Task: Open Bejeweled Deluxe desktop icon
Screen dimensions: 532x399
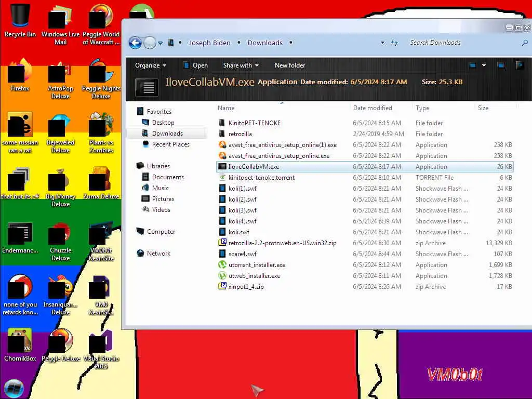Action: [x=60, y=133]
